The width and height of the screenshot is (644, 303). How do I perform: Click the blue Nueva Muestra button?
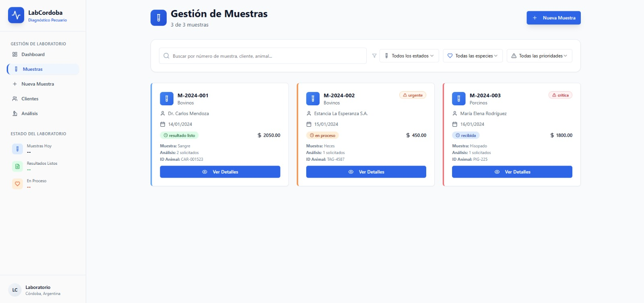click(x=553, y=18)
